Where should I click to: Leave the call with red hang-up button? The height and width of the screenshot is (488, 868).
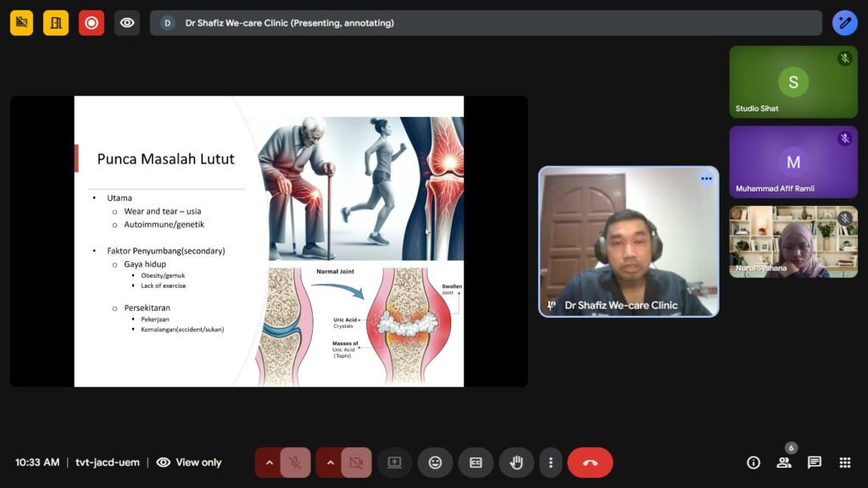coord(590,463)
